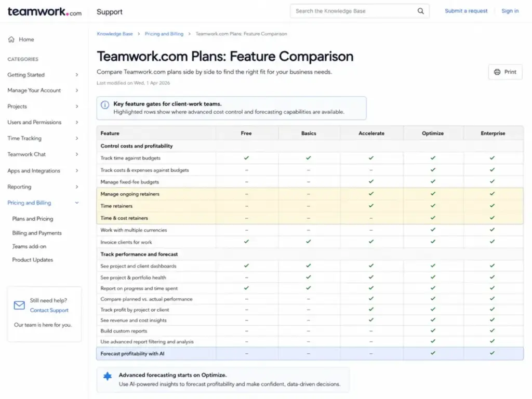Screen dimensions: 532x399
Task: Click 'Manage fixed-fee budgets' row label
Action: coord(129,182)
